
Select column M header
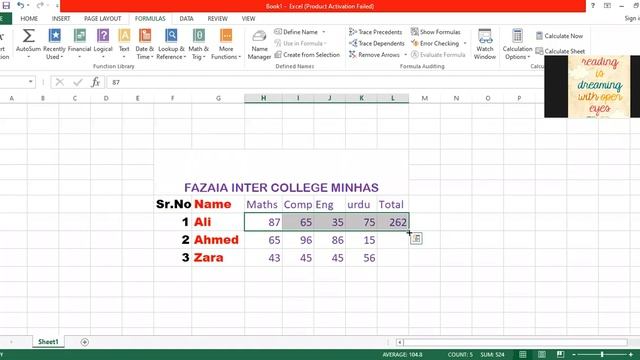pyautogui.click(x=424, y=98)
